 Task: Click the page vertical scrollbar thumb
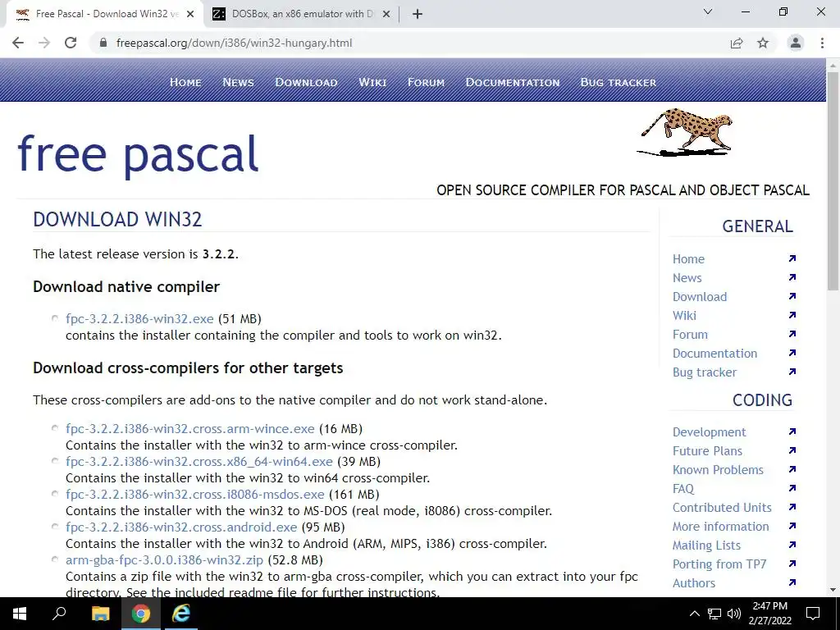pos(833,181)
